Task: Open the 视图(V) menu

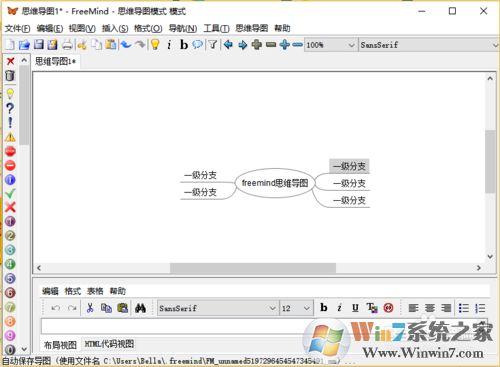Action: click(82, 29)
